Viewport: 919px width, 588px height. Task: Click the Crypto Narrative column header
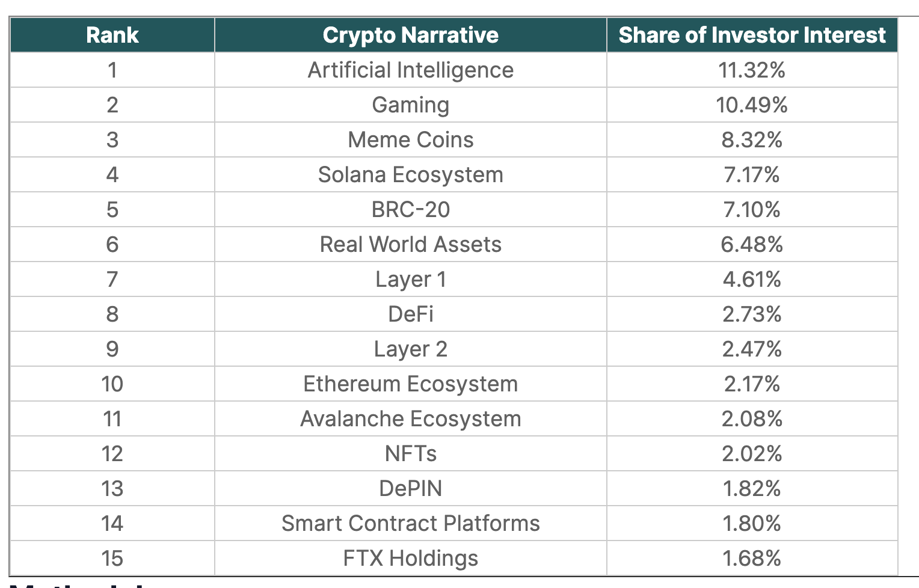pos(410,35)
